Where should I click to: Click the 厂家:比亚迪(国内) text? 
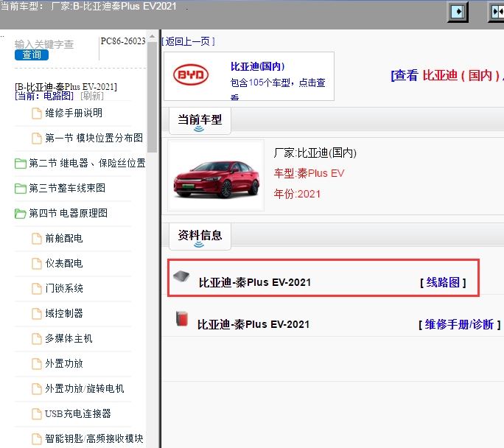tap(315, 153)
